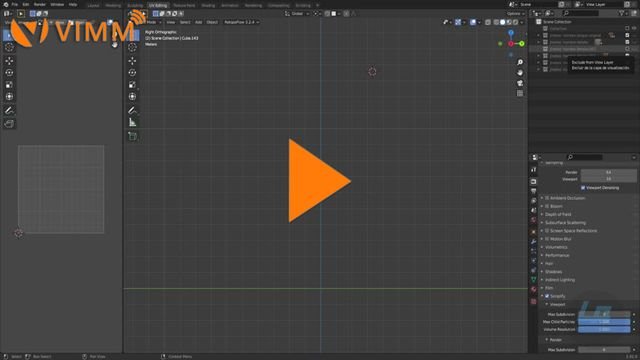Expand the Shadows panel
Image resolution: width=640 pixels, height=360 pixels.
[x=553, y=271]
